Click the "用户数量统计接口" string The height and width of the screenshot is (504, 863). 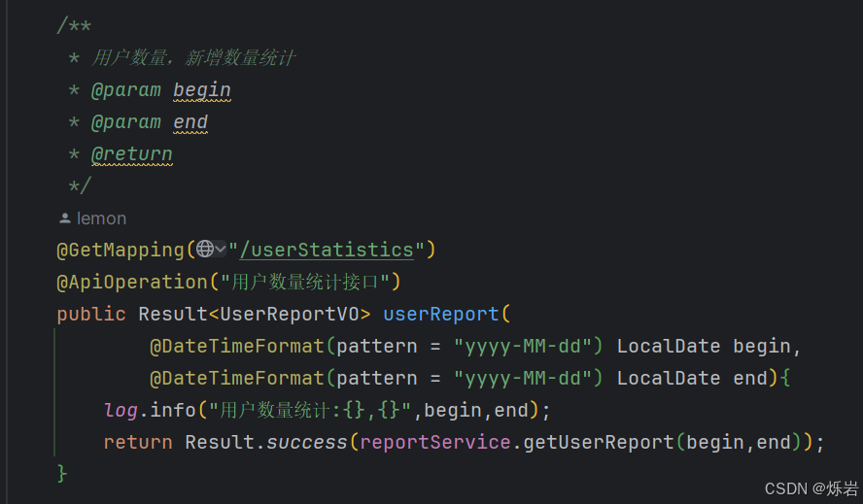click(x=305, y=282)
